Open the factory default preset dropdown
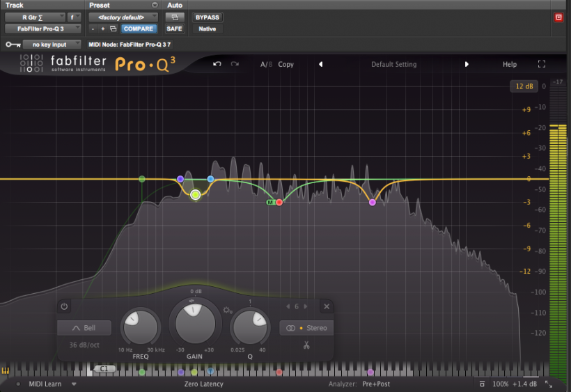Screen dimensions: 571x392 [123, 17]
